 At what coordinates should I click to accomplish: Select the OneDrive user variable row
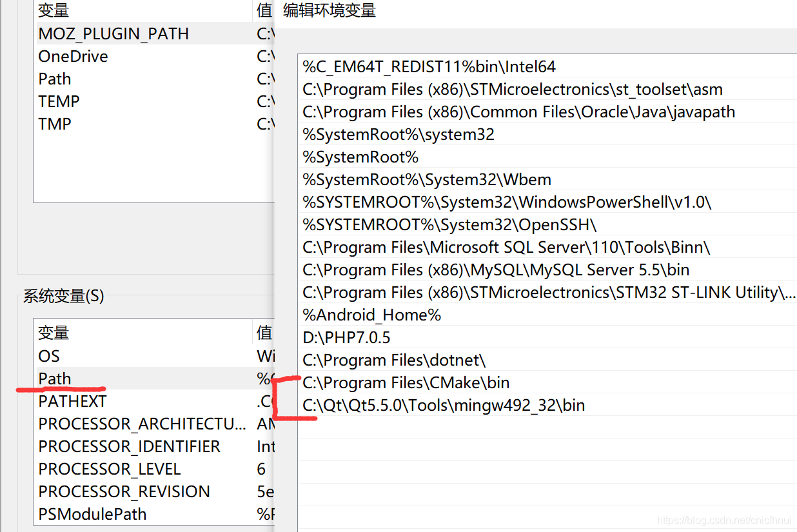155,56
